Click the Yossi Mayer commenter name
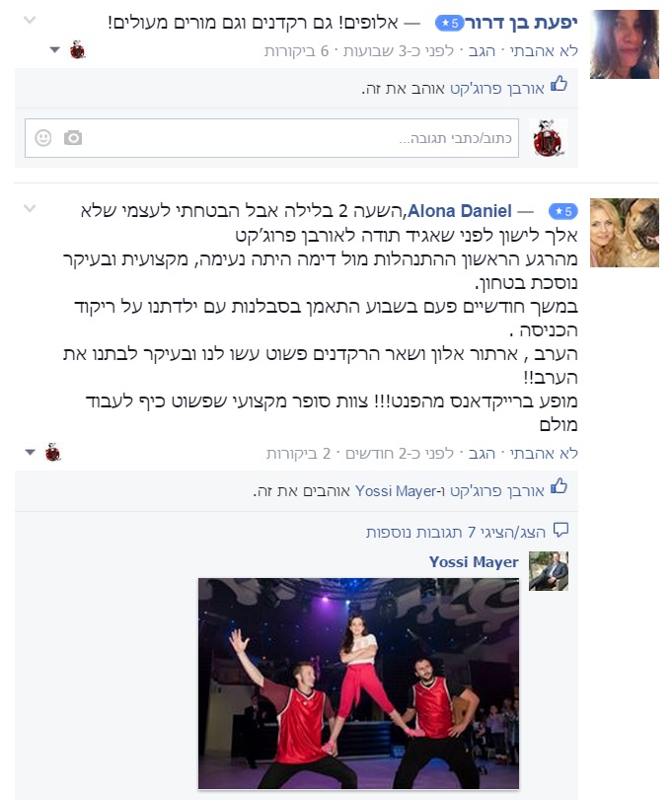 pos(474,561)
